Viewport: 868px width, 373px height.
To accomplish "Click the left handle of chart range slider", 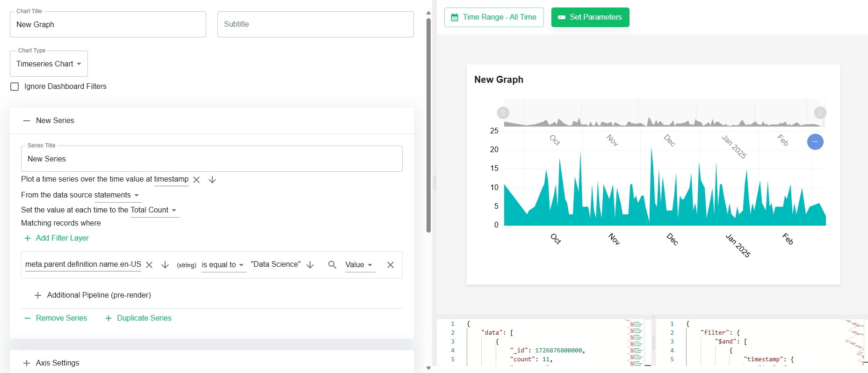I will [503, 113].
